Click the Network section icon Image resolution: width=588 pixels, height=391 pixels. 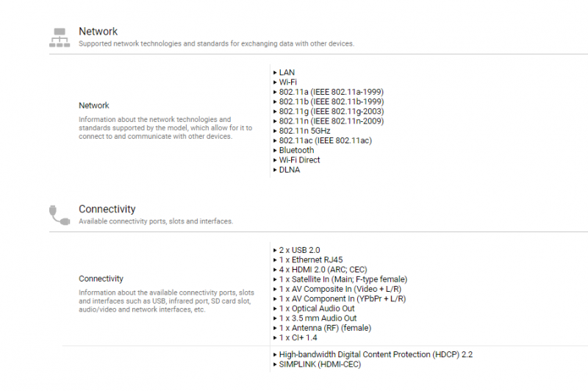click(x=60, y=37)
